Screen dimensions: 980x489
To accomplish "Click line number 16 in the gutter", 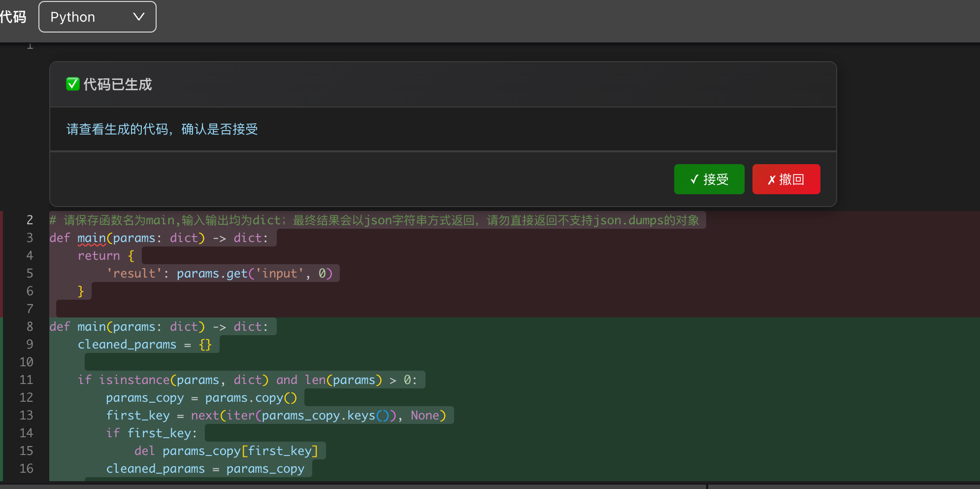I will 27,469.
